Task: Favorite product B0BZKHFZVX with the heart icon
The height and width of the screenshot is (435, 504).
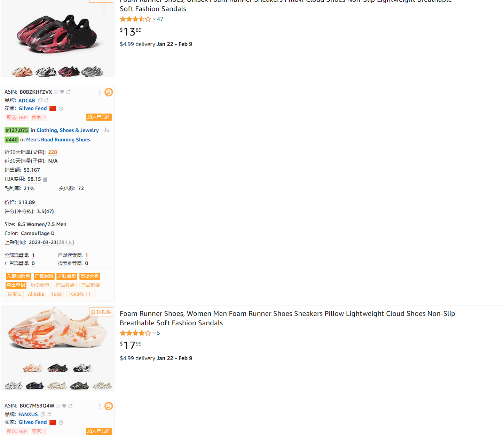Action: pos(62,92)
